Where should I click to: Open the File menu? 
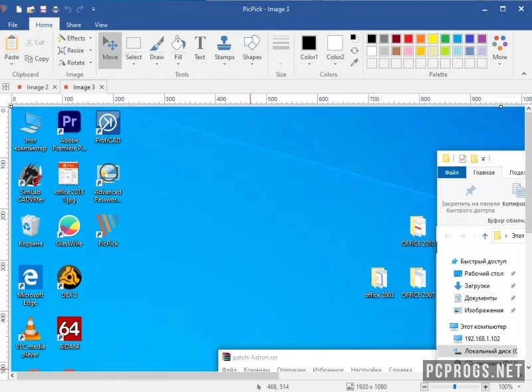[x=13, y=25]
